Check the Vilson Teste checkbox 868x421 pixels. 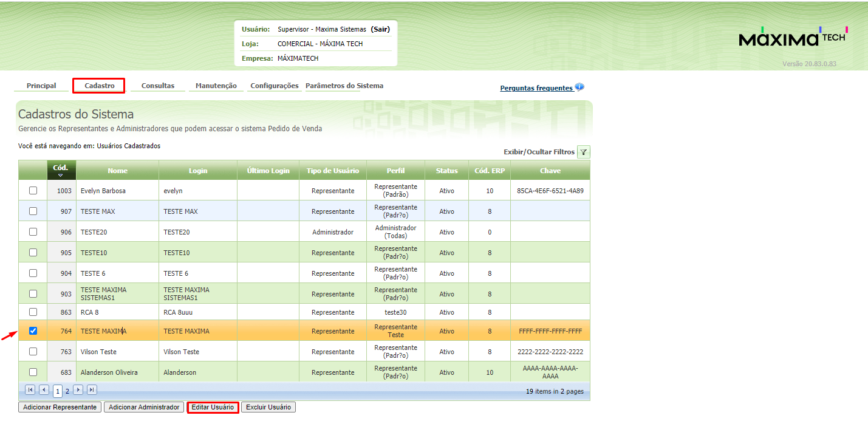33,351
